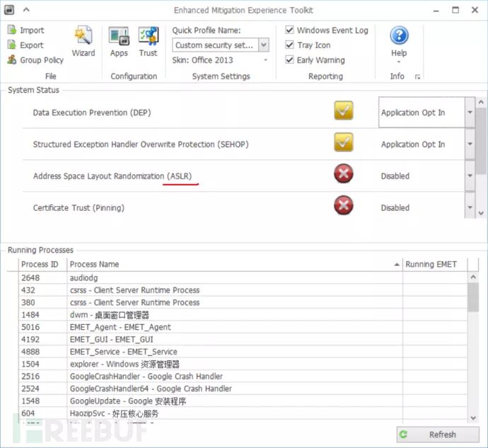Expand the SEHOP setting dropdown arrow
The image size is (488, 448).
pyautogui.click(x=470, y=144)
